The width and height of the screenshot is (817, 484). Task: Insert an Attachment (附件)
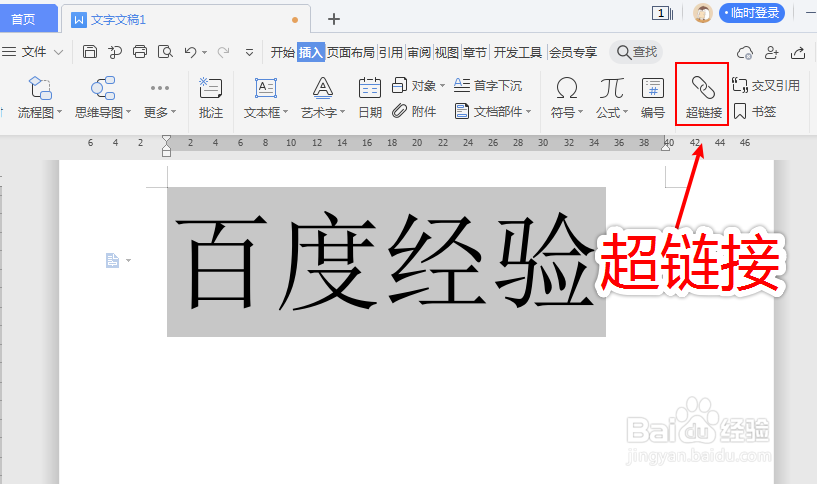(x=414, y=111)
